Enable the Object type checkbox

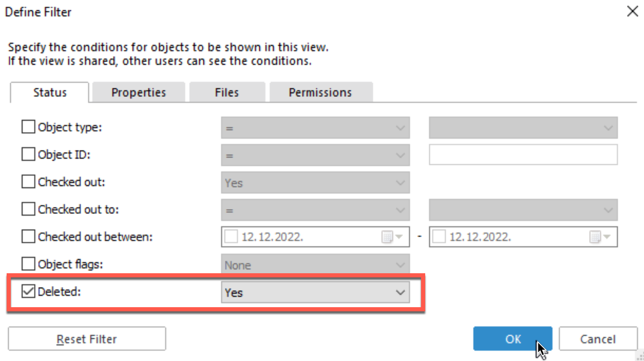28,127
